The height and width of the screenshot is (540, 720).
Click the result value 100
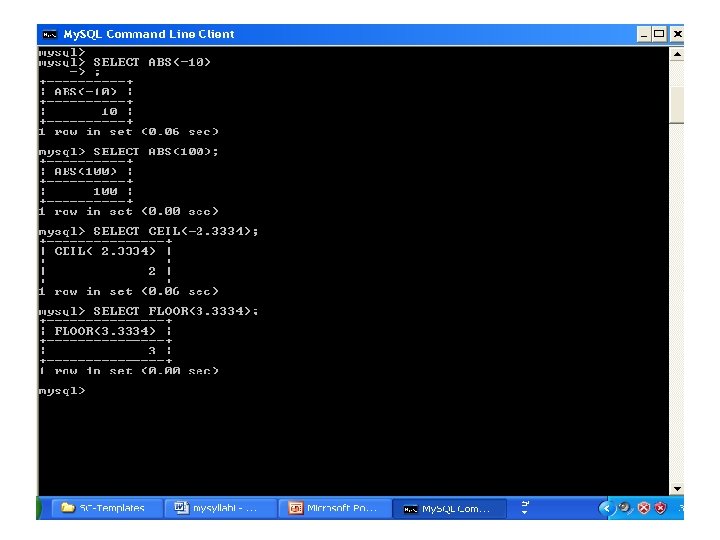pos(105,191)
